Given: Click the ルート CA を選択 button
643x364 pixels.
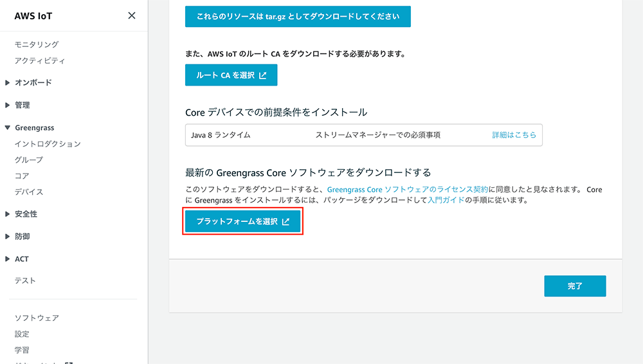Looking at the screenshot, I should click(231, 75).
